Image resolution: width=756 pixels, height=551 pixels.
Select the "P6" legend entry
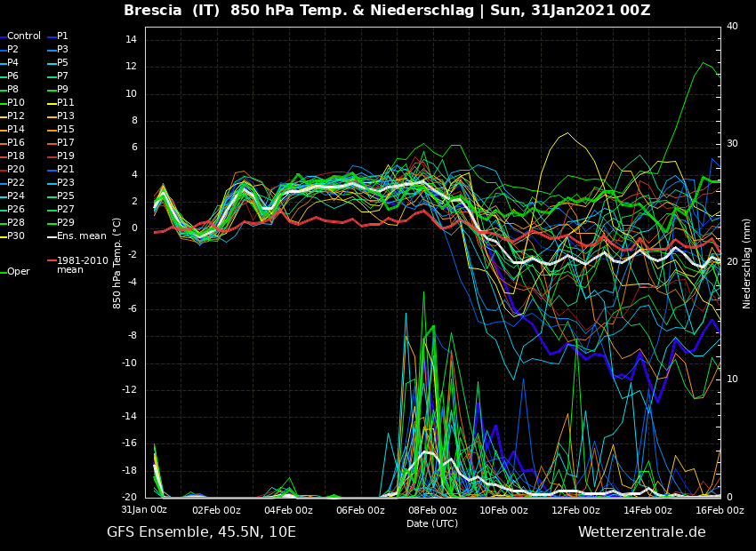pos(10,76)
